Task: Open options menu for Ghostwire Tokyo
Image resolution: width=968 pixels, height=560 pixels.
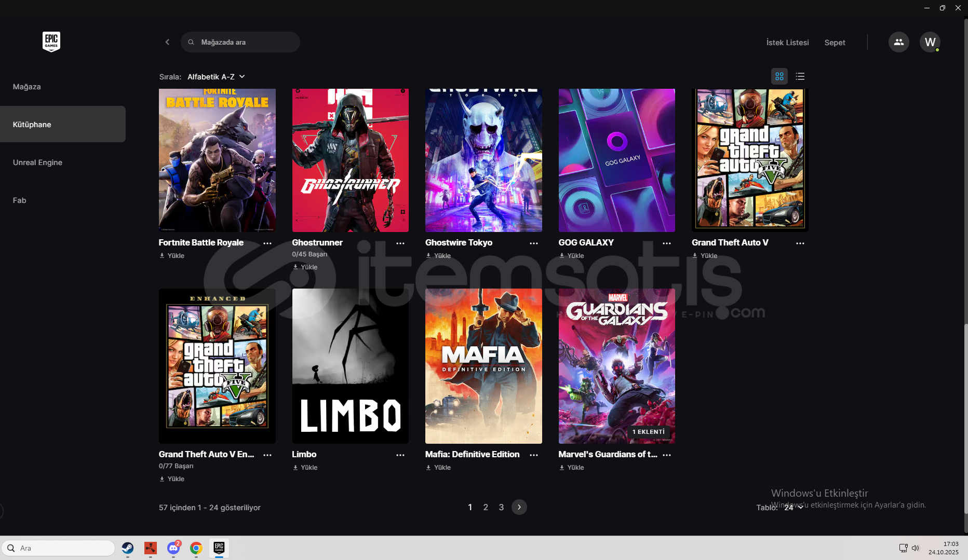Action: pos(534,243)
